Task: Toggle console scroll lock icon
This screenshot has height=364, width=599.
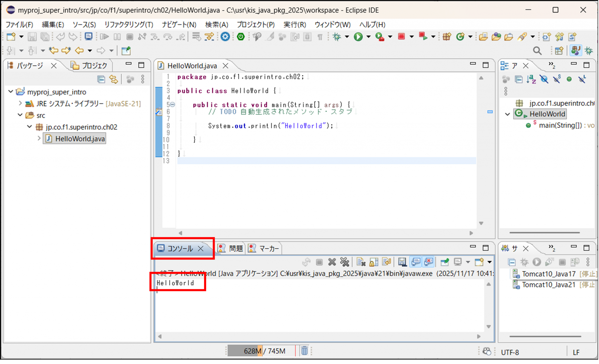Action: coord(373,262)
